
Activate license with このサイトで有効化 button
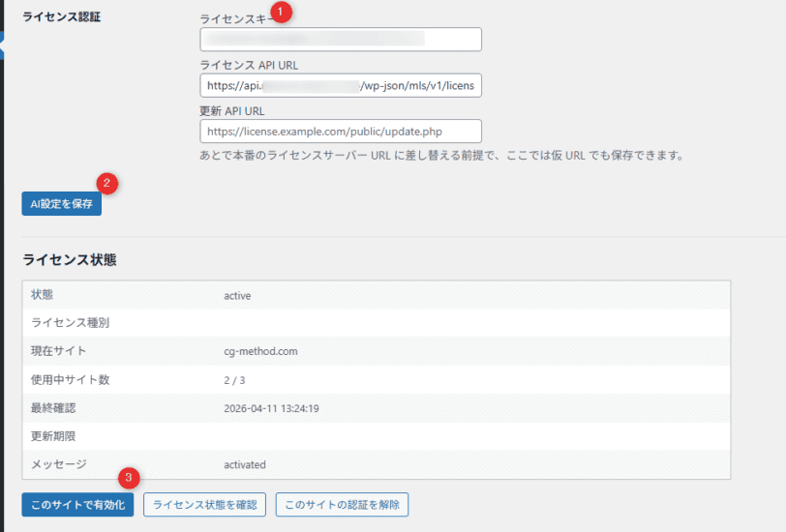coord(77,505)
